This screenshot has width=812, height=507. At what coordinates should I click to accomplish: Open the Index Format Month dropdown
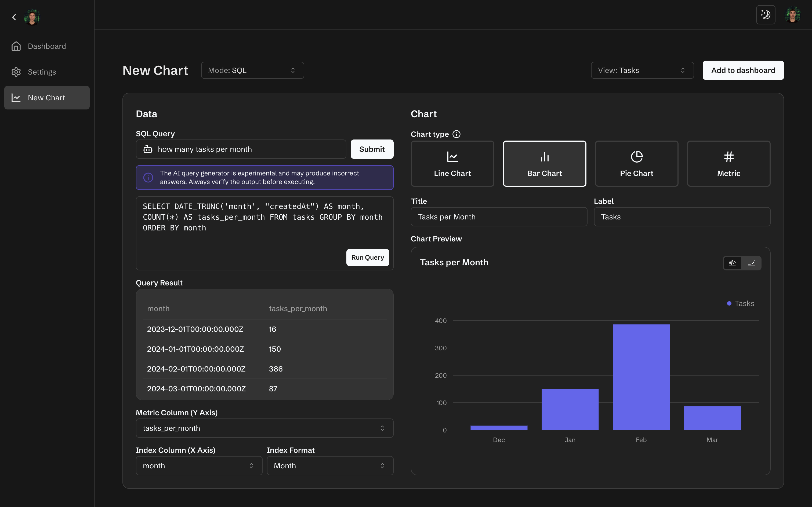(x=329, y=466)
